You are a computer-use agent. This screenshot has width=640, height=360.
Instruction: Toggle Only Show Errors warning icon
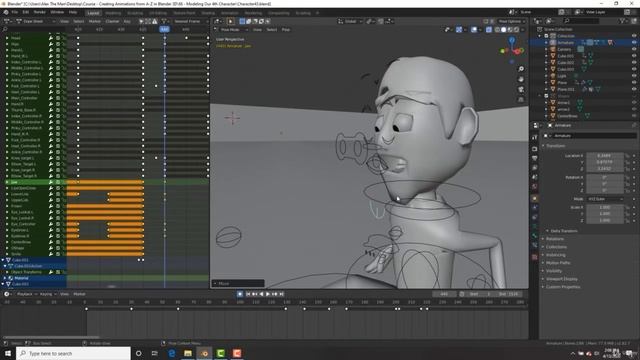tap(155, 21)
